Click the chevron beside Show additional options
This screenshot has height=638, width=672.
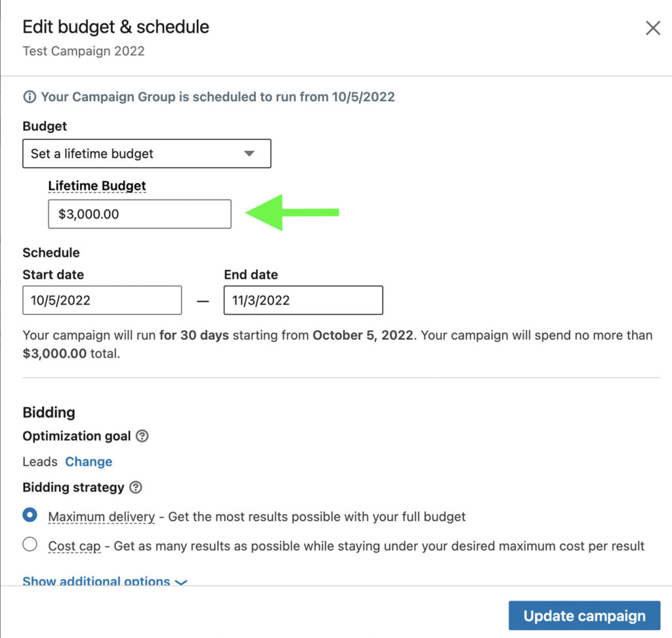tap(181, 582)
